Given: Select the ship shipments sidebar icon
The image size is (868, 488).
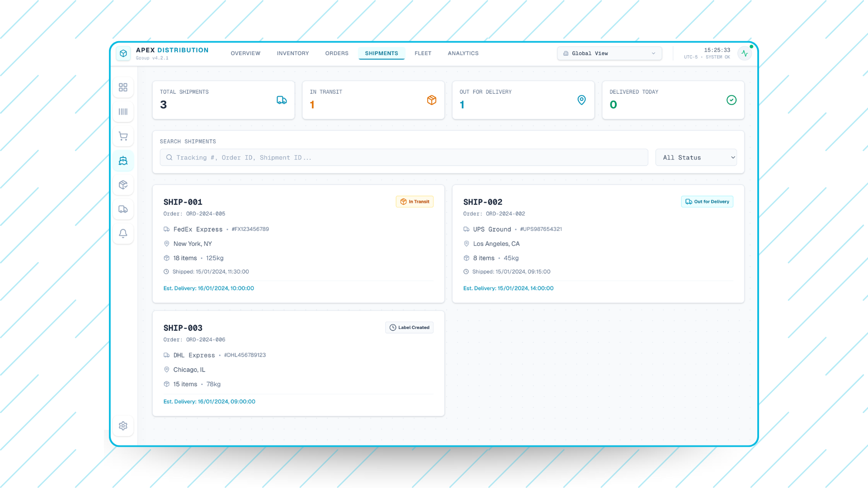Looking at the screenshot, I should (x=123, y=160).
